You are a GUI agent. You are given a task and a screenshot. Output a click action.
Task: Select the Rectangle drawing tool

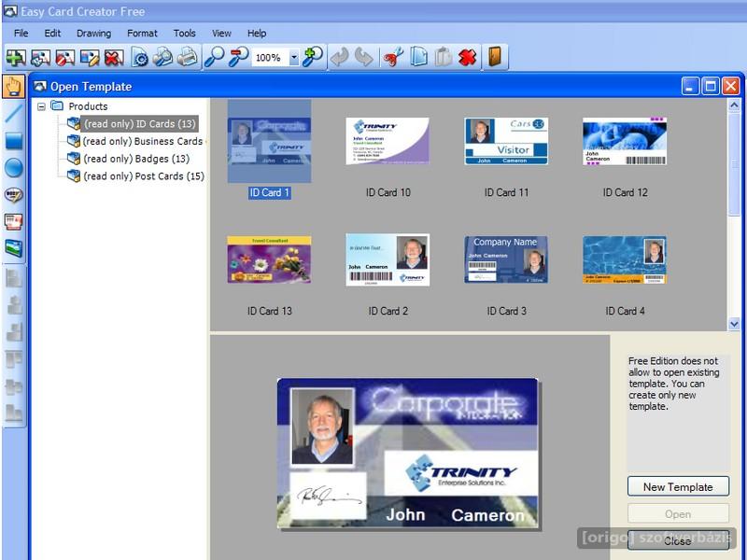pos(13,141)
